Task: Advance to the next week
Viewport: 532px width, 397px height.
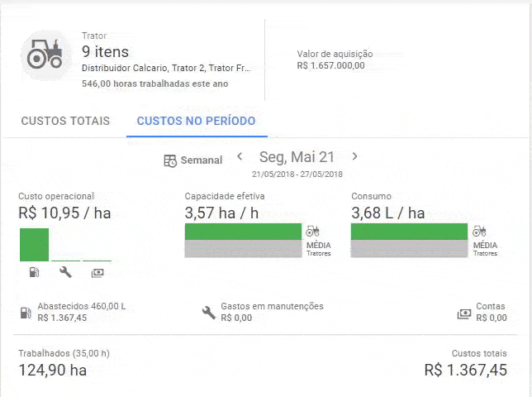Action: point(355,156)
